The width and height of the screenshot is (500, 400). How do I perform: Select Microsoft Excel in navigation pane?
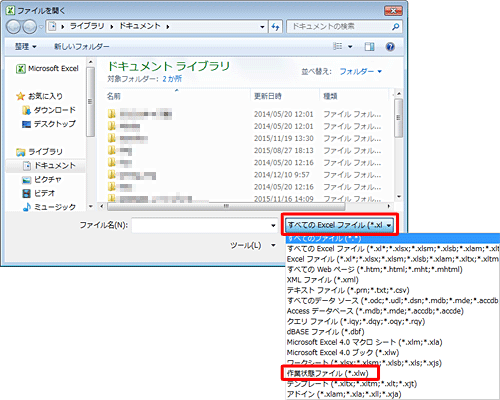coord(47,69)
